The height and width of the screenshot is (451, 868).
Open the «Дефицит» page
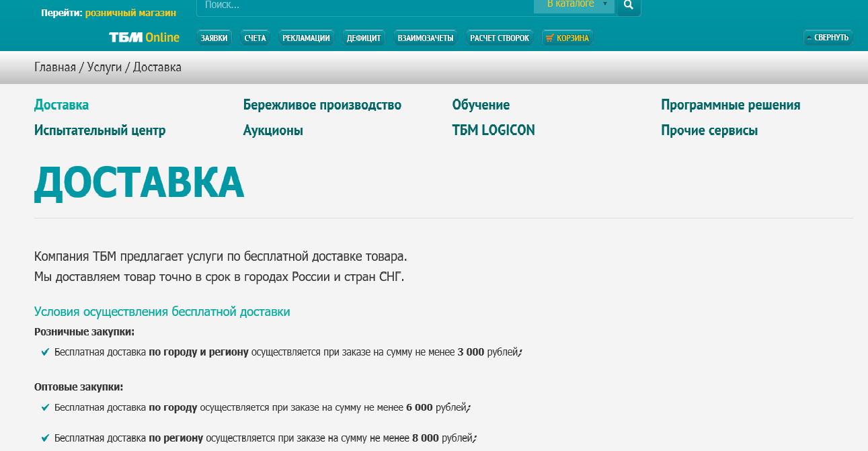point(364,38)
